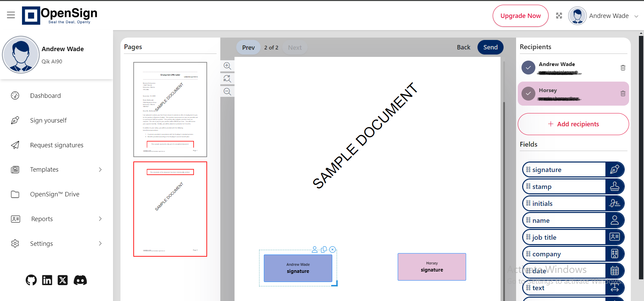This screenshot has height=301, width=644.
Task: Open the GitHub link icon
Action: tap(31, 280)
